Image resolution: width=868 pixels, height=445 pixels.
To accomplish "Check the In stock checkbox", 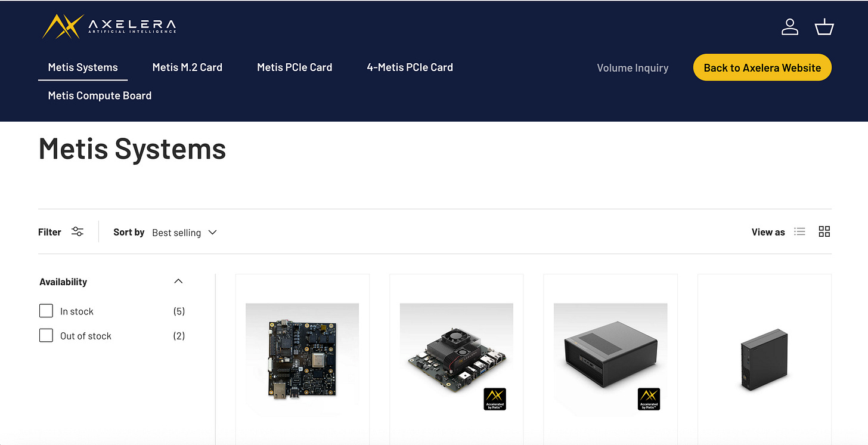I will point(46,311).
